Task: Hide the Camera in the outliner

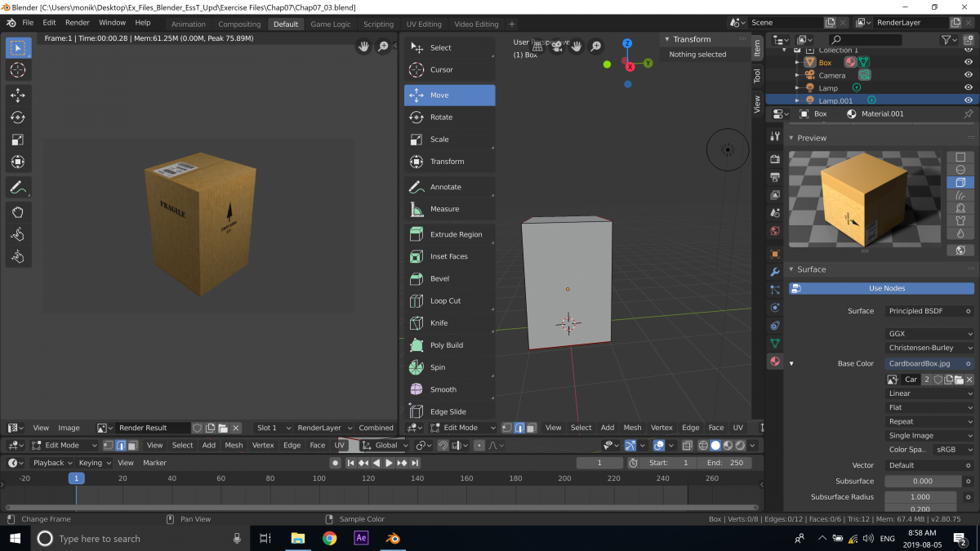Action: [x=969, y=75]
